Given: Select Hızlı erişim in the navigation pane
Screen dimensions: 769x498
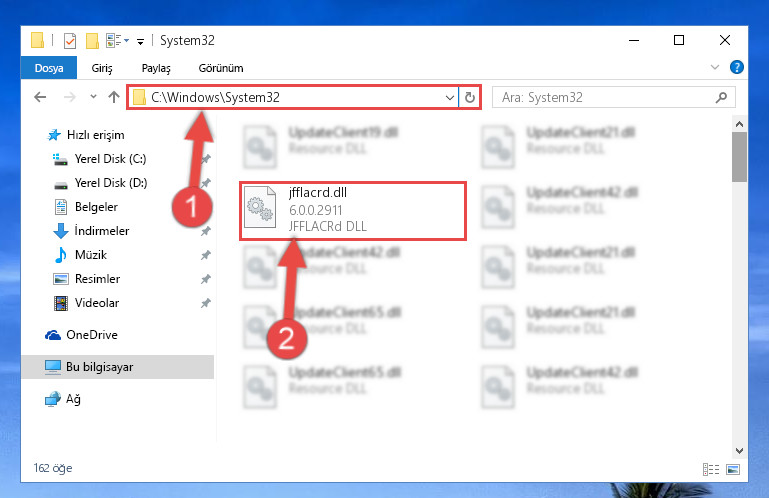Looking at the screenshot, I should click(x=96, y=135).
